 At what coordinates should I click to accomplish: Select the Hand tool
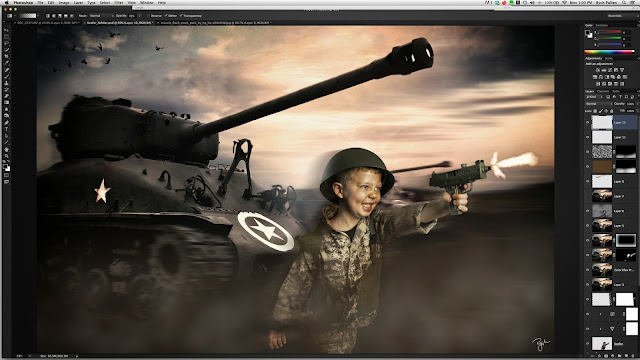(6, 149)
